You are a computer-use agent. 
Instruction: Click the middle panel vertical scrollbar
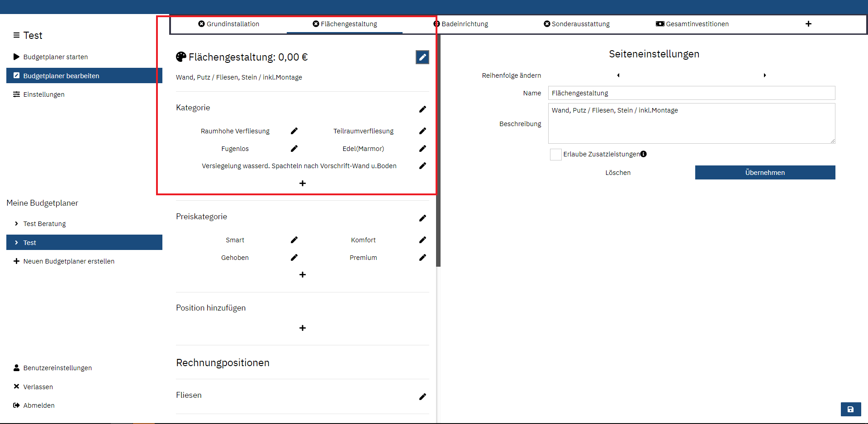(438, 150)
